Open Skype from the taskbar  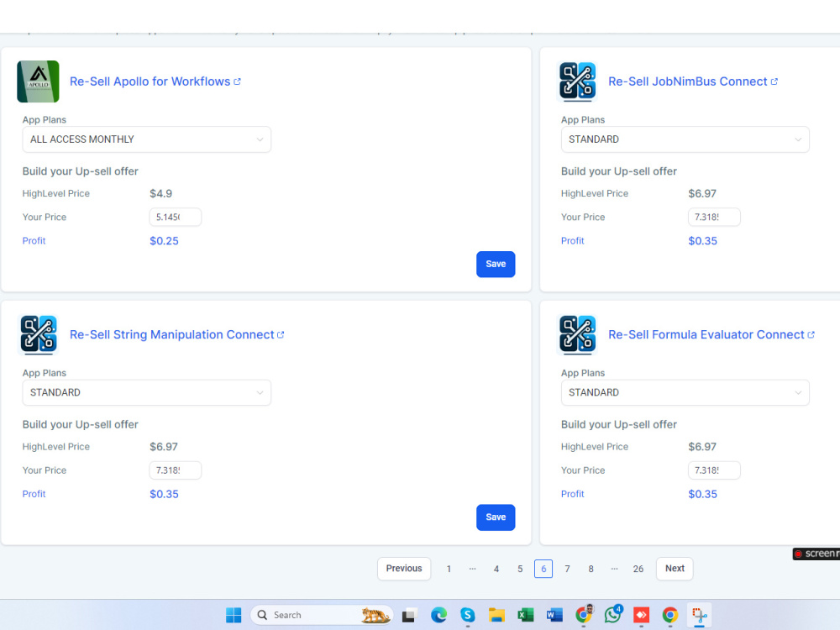[x=468, y=615]
